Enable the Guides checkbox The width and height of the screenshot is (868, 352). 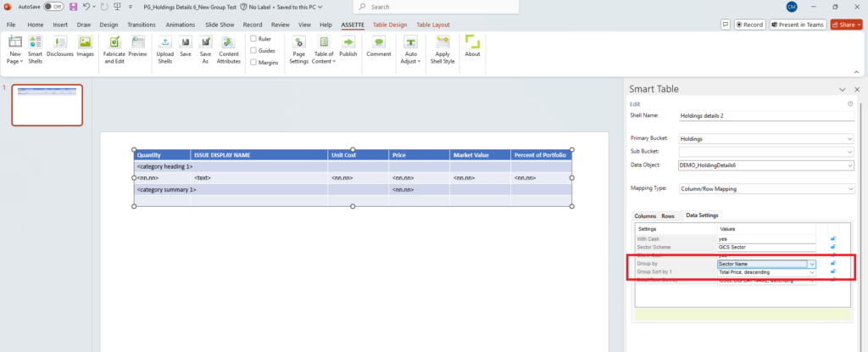pyautogui.click(x=253, y=50)
